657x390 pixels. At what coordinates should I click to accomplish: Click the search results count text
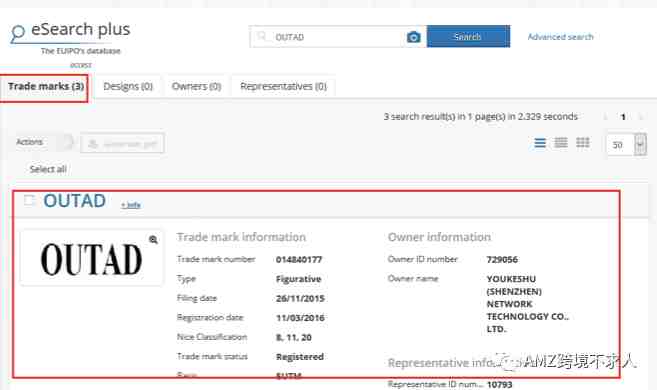click(x=481, y=116)
